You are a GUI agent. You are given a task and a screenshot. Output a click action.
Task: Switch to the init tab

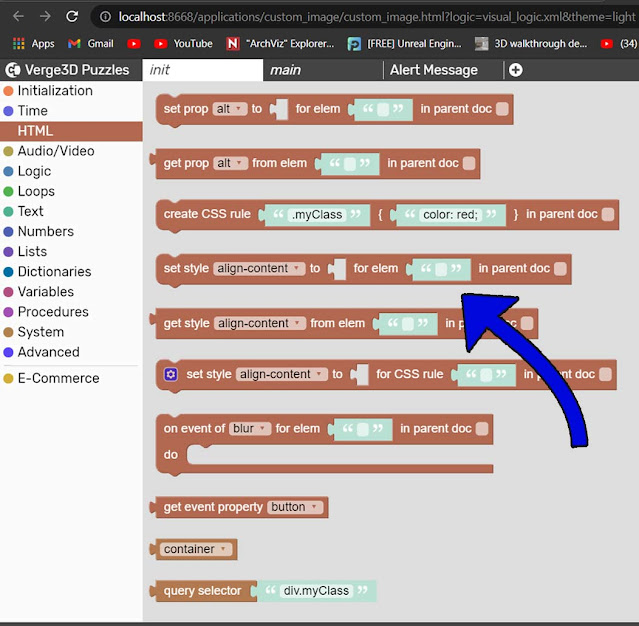pos(203,70)
